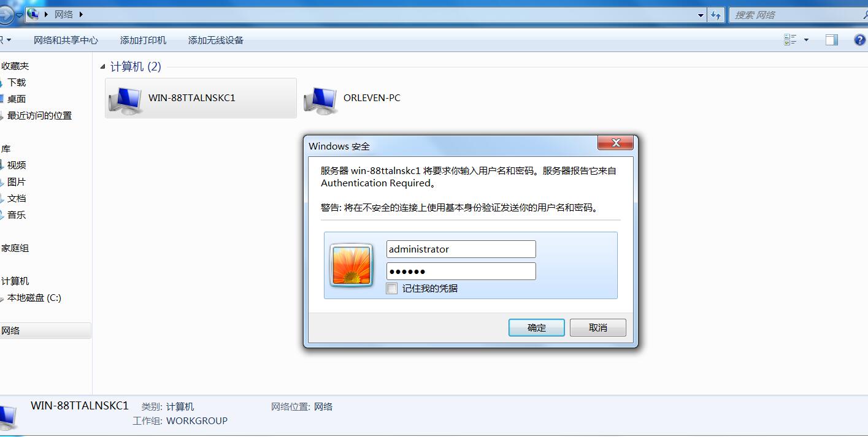The width and height of the screenshot is (868, 437).
Task: Choose 添加打印机 in the toolbar
Action: (143, 40)
